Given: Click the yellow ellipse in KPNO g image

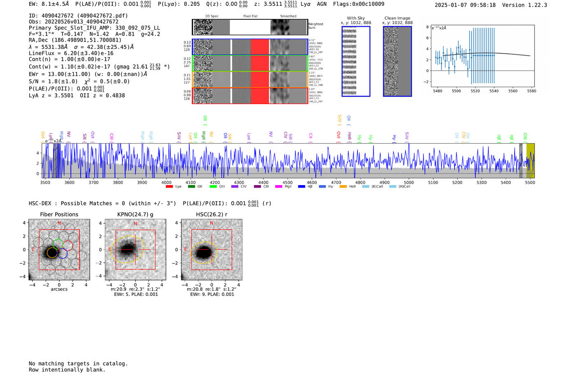Looking at the screenshot, I should 127,249.
